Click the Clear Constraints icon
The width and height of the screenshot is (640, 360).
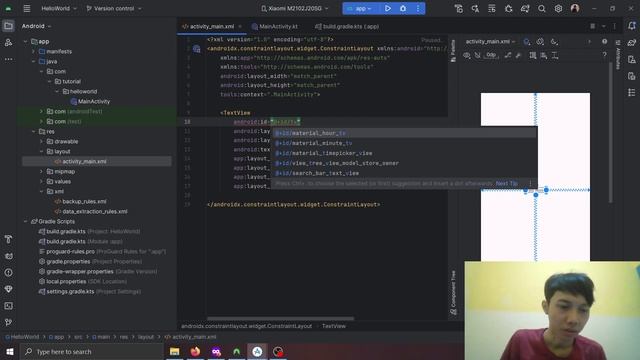click(508, 55)
